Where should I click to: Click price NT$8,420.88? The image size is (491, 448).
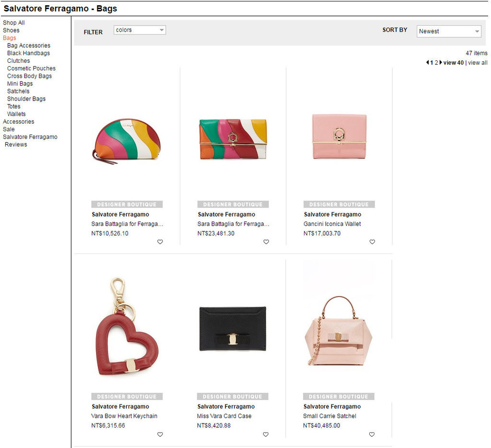click(214, 425)
